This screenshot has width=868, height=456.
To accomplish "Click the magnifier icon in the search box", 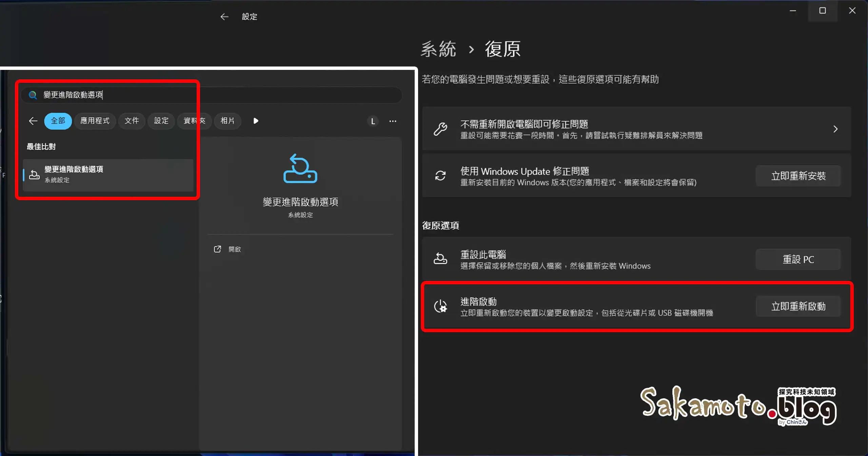I will [x=33, y=95].
